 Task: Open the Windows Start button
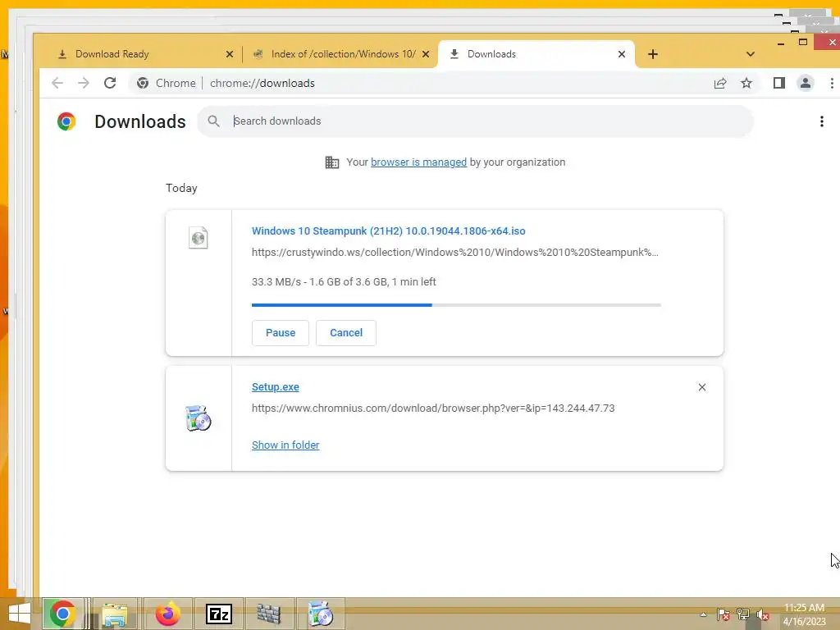point(20,614)
